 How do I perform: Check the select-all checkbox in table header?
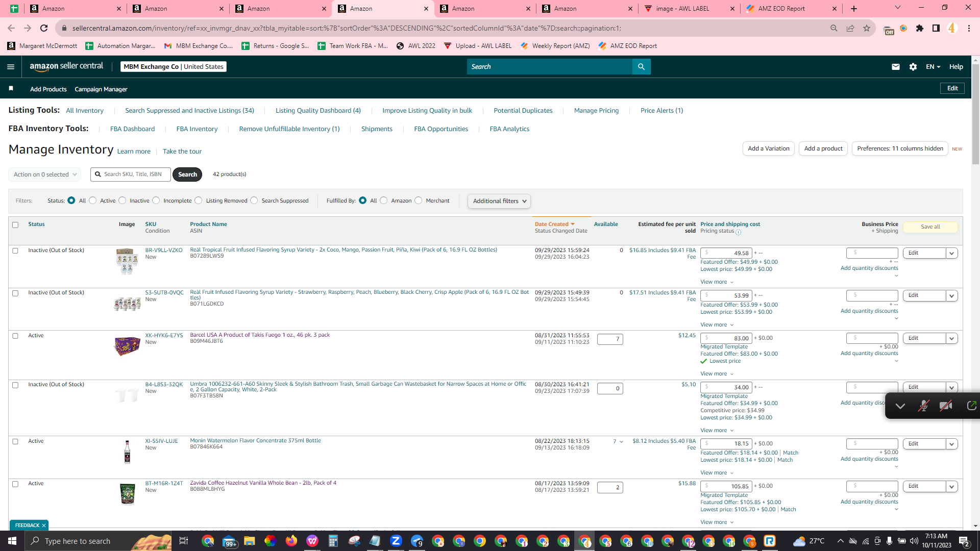[15, 225]
